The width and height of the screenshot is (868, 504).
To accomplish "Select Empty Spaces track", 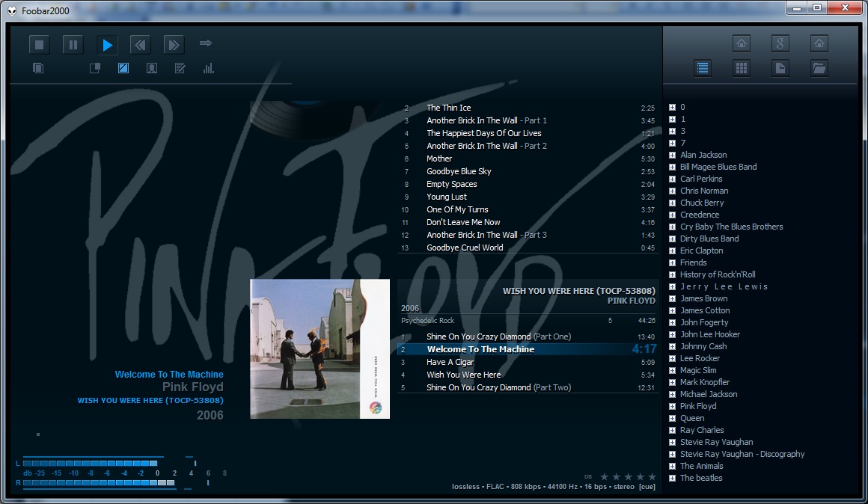I will (528, 184).
